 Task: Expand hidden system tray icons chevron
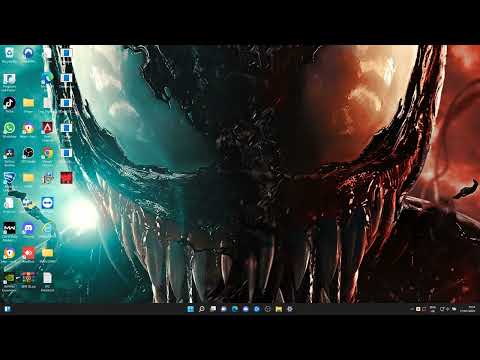(412, 309)
